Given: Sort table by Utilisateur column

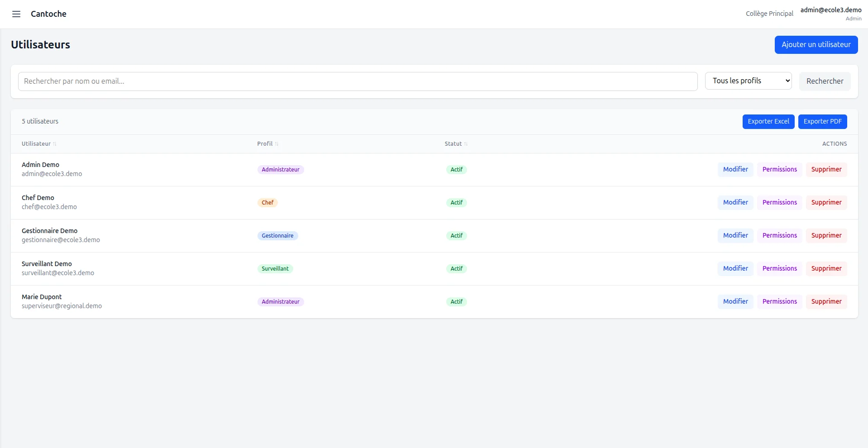Looking at the screenshot, I should [x=39, y=144].
